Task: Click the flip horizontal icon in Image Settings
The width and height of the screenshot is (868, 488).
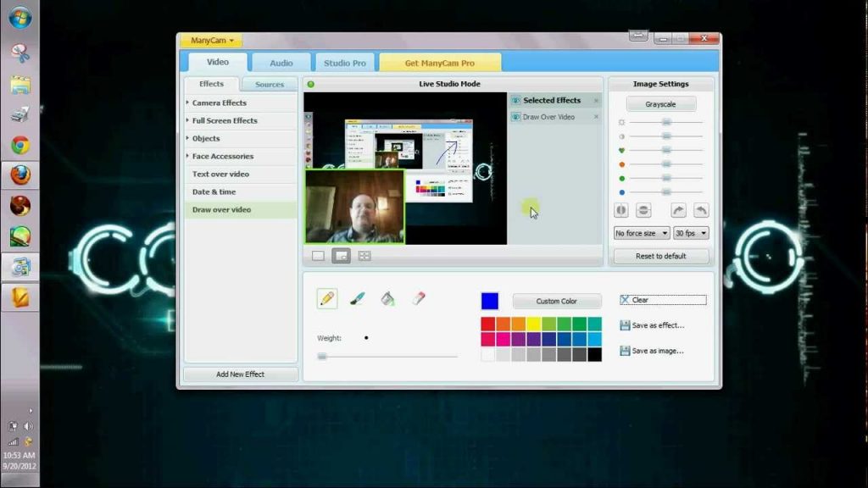Action: click(x=621, y=210)
